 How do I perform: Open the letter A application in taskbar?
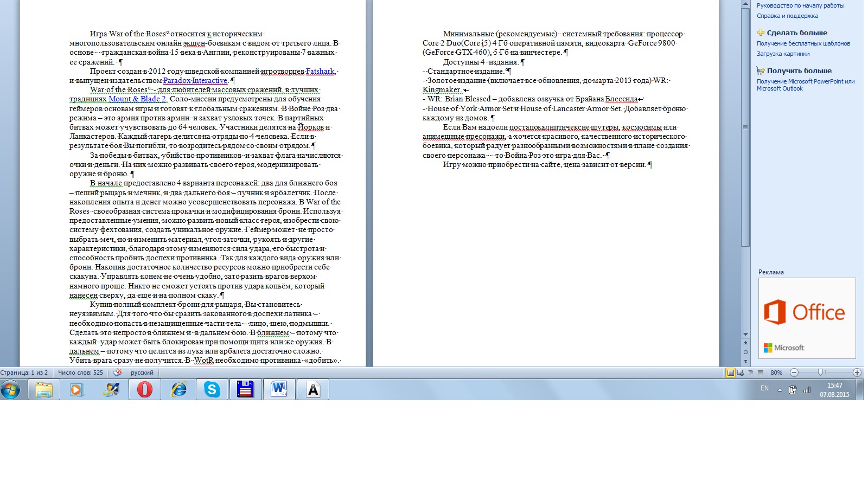click(313, 389)
